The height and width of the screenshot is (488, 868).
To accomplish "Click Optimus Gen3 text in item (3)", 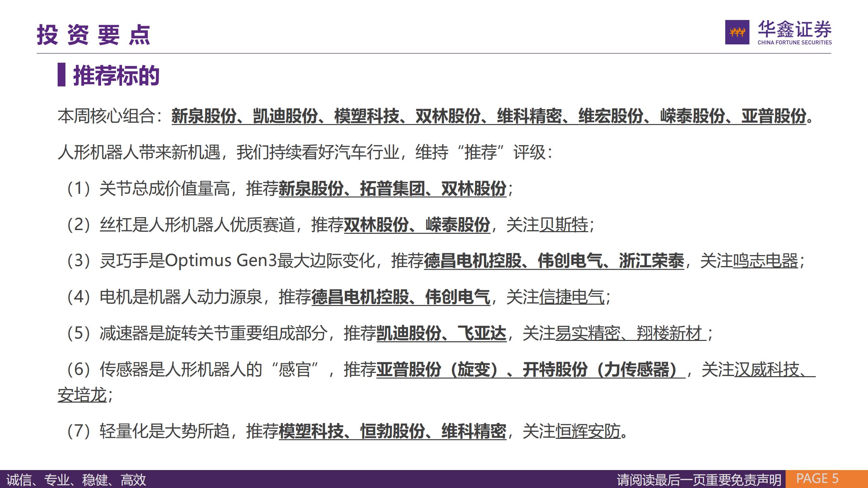I will tap(221, 261).
